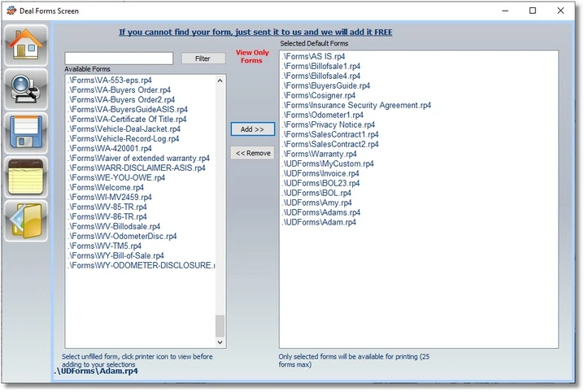The width and height of the screenshot is (584, 392).
Task: Select .\Forms\WV-Billodsale.rp4
Action: pos(114,226)
